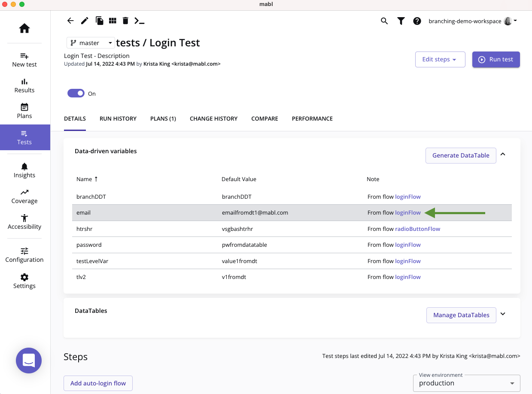Click the Note column header

point(373,179)
